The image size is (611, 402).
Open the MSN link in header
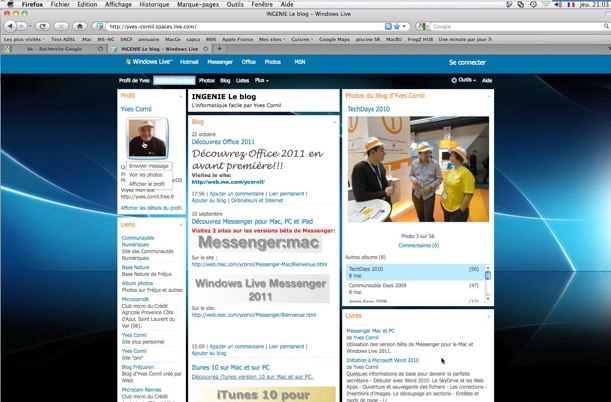coord(300,62)
